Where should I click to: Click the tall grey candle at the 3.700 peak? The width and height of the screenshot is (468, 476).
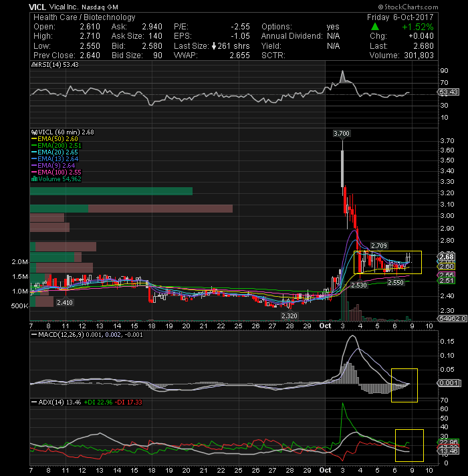(x=343, y=168)
